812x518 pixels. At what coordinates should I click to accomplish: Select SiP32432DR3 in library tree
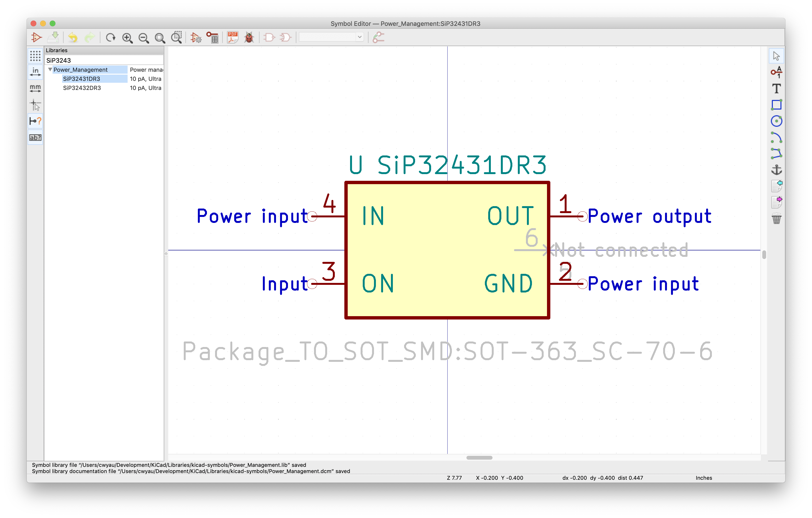82,88
